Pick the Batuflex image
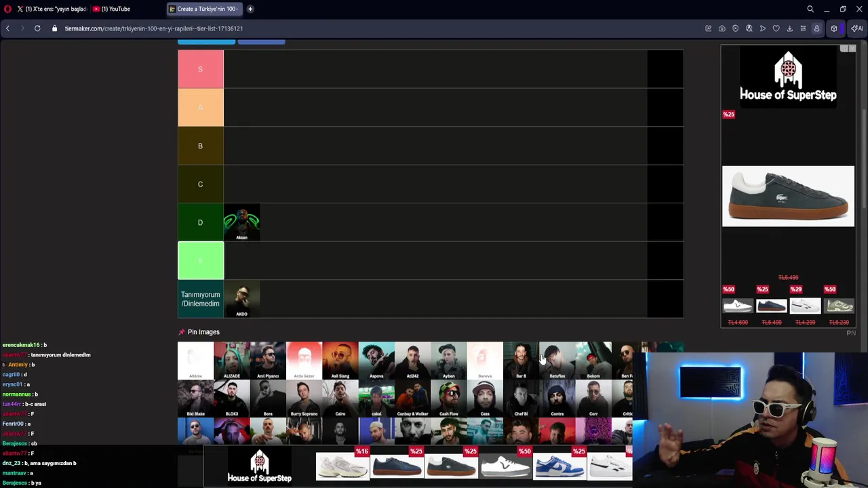Image resolution: width=868 pixels, height=488 pixels. [x=557, y=361]
